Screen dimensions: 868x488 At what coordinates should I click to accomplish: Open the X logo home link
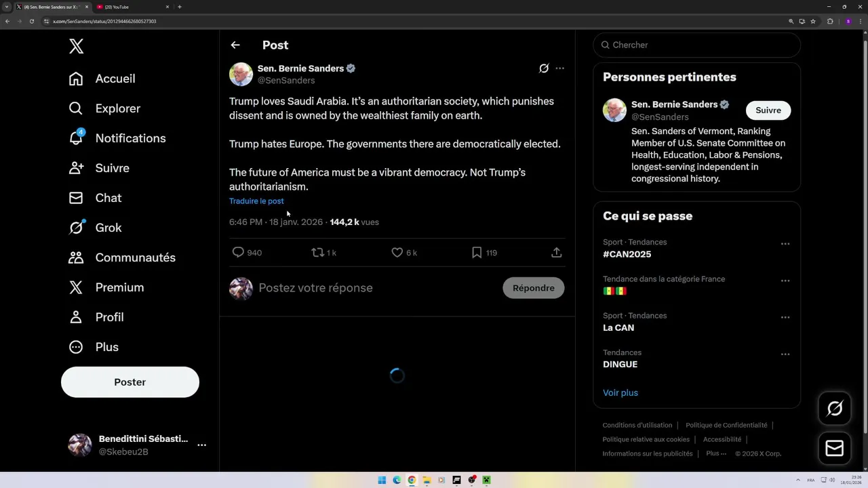pyautogui.click(x=76, y=46)
